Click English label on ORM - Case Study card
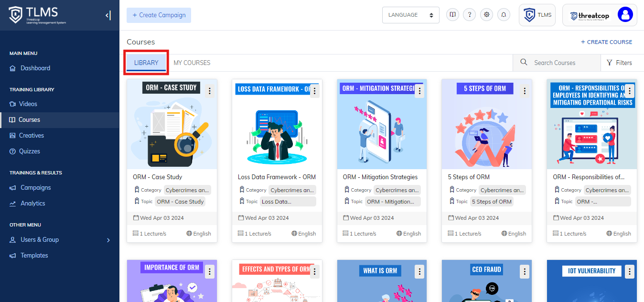This screenshot has width=644, height=302. [202, 234]
